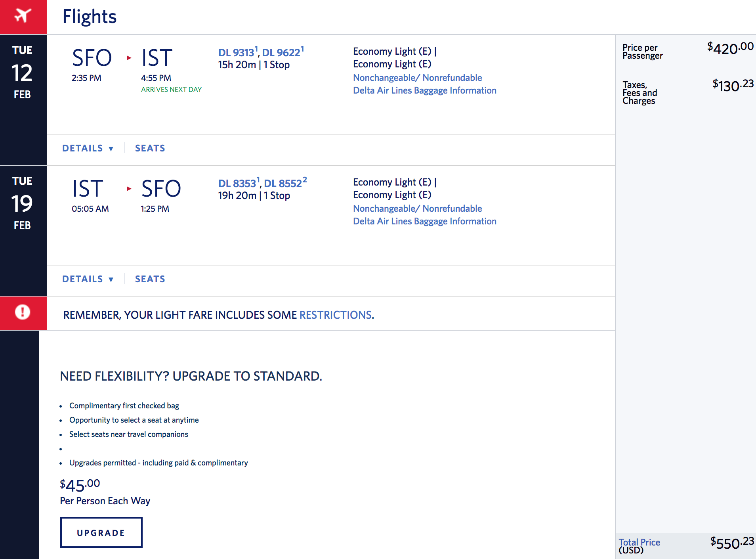
Task: Select the 05:05 AM departure time
Action: click(90, 209)
